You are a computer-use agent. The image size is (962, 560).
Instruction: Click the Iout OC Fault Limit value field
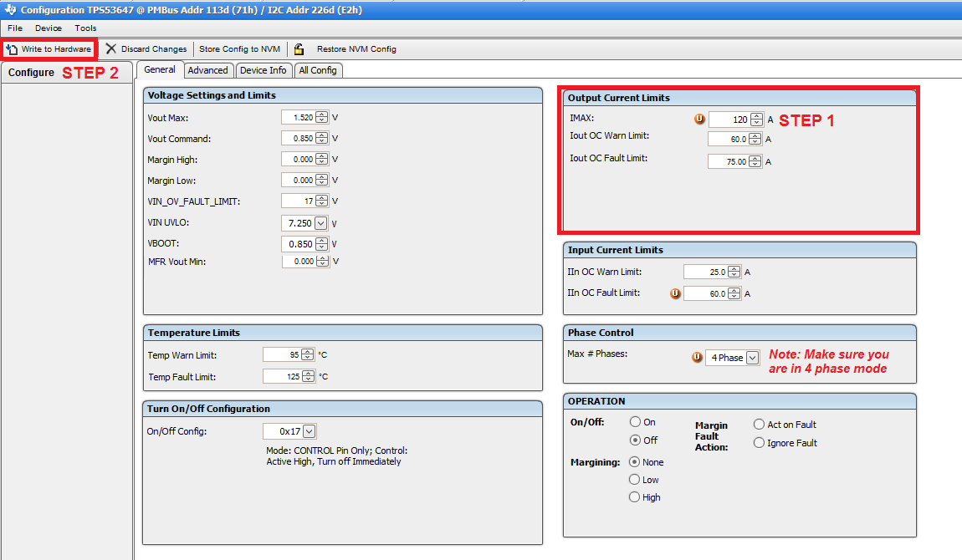pos(728,162)
